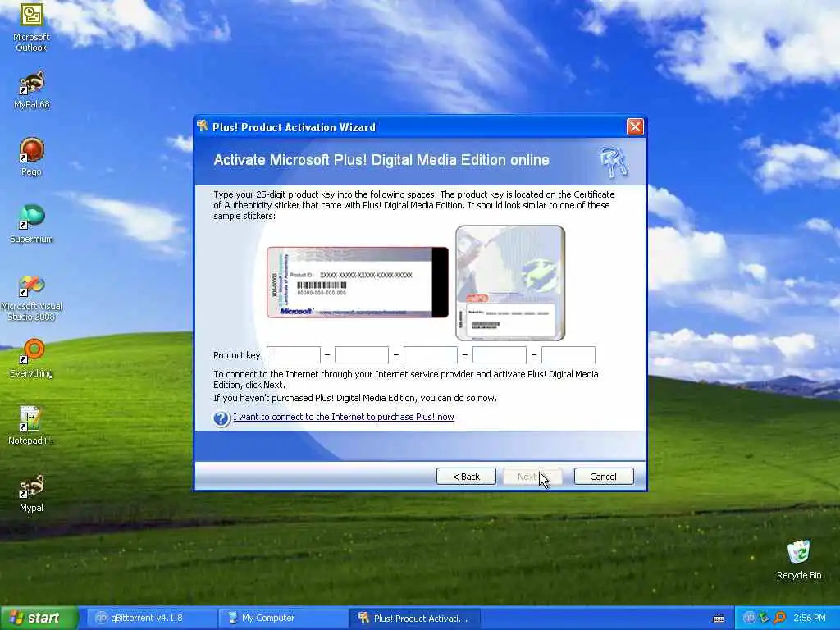This screenshot has width=840, height=630.
Task: Open link to purchase Plus! online
Action: (344, 417)
